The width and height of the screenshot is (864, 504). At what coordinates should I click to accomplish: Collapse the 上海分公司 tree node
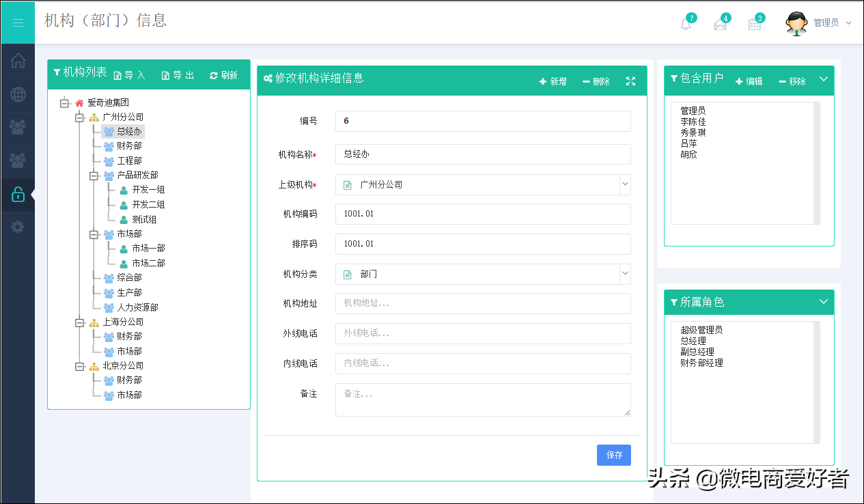79,322
